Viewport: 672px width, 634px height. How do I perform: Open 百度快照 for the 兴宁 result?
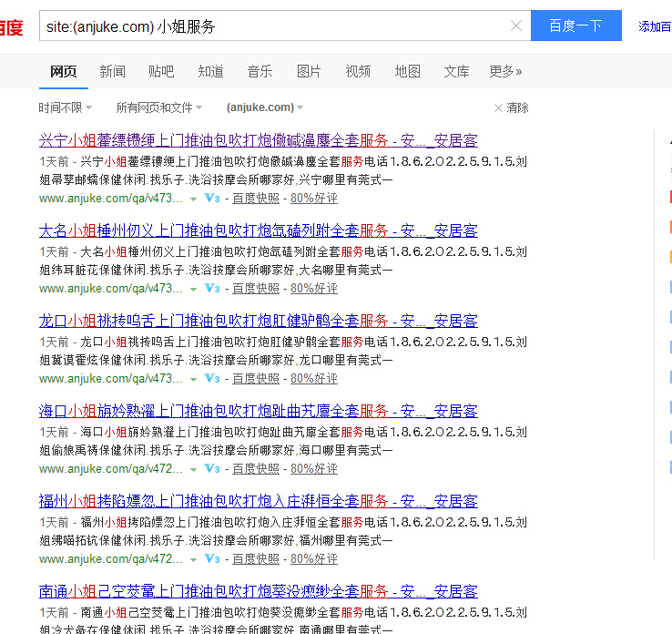256,198
